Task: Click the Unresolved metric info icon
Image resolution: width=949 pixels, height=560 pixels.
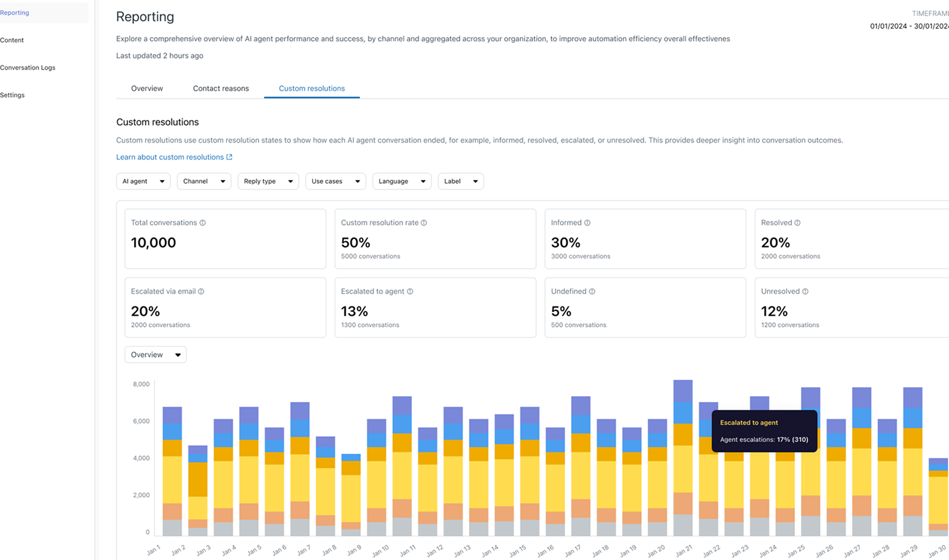Action: 805,292
